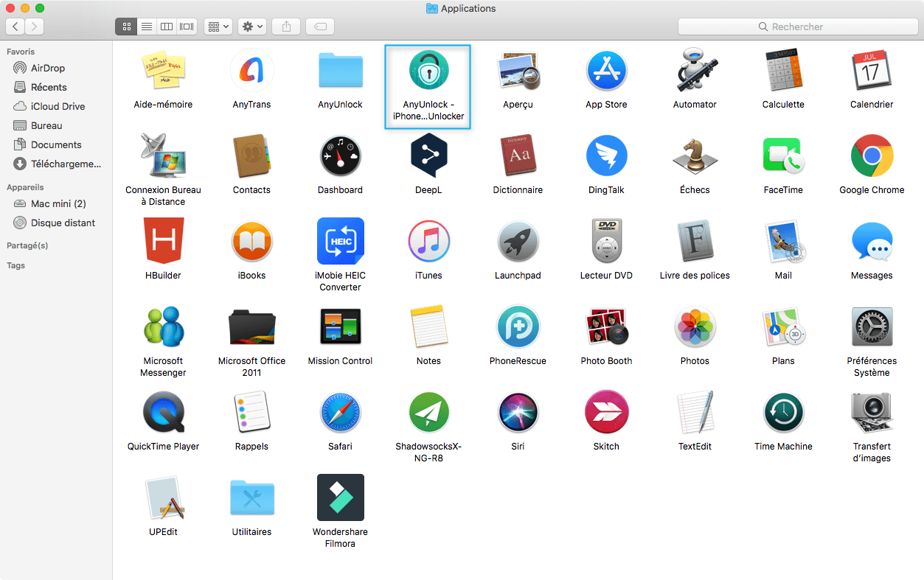This screenshot has width=924, height=580.
Task: Select Connexion Bureau à Distance app
Action: tap(163, 156)
